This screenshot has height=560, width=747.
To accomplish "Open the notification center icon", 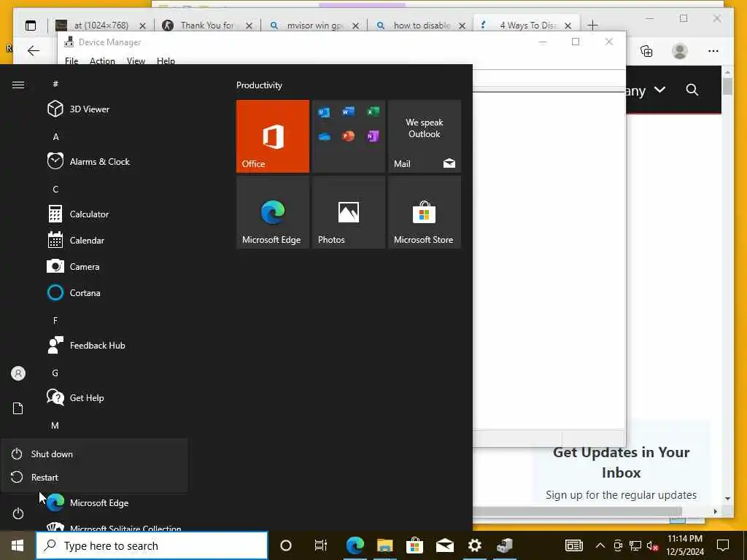I will pyautogui.click(x=723, y=545).
